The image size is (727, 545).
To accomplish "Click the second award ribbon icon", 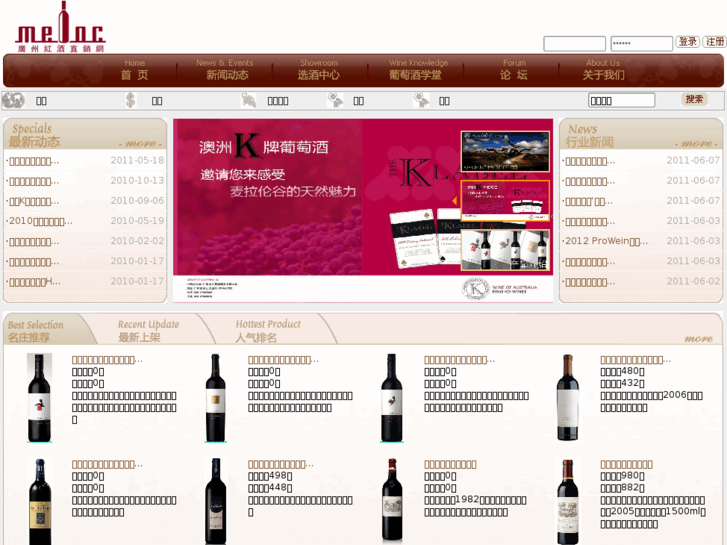I will 421,100.
